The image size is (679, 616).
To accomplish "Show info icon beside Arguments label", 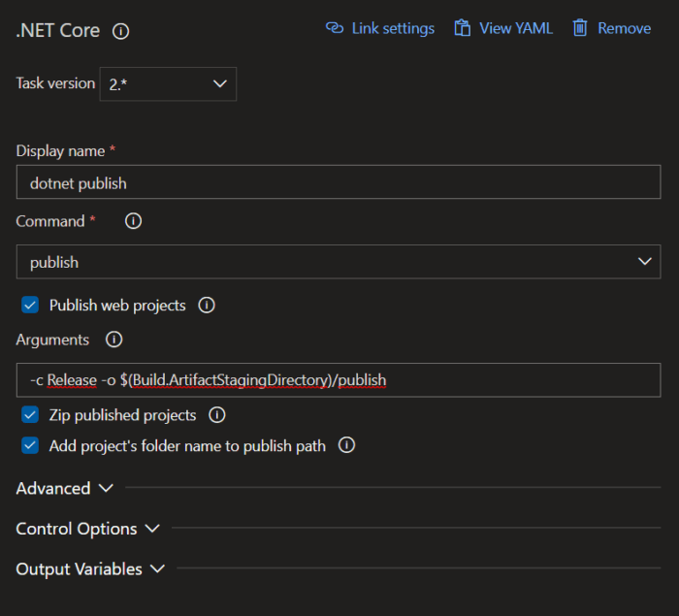I will pyautogui.click(x=113, y=340).
